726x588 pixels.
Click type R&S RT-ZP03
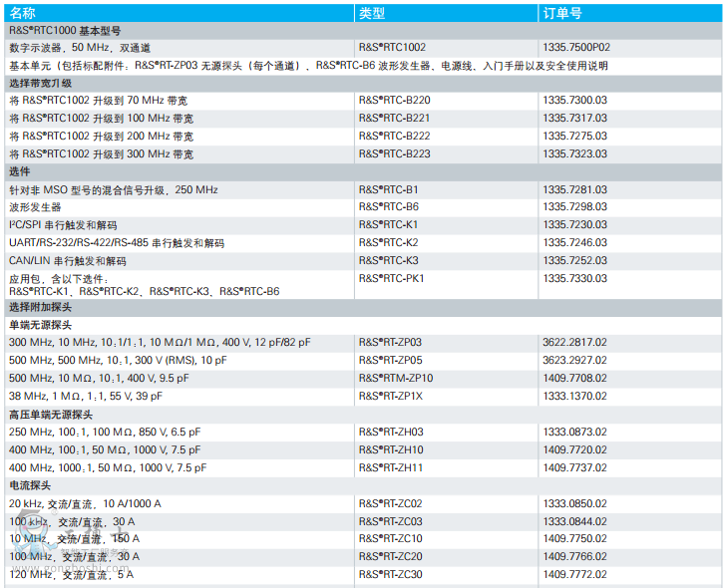click(390, 343)
